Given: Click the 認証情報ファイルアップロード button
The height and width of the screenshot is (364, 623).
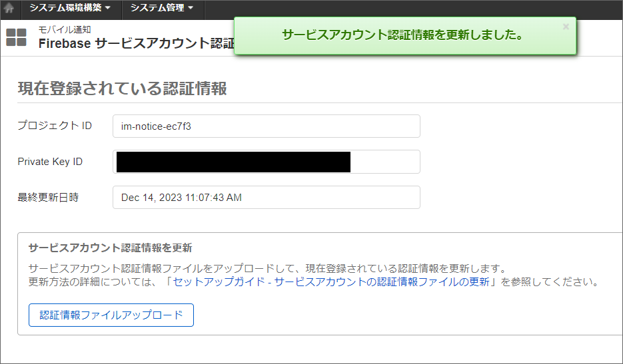Looking at the screenshot, I should coord(111,315).
